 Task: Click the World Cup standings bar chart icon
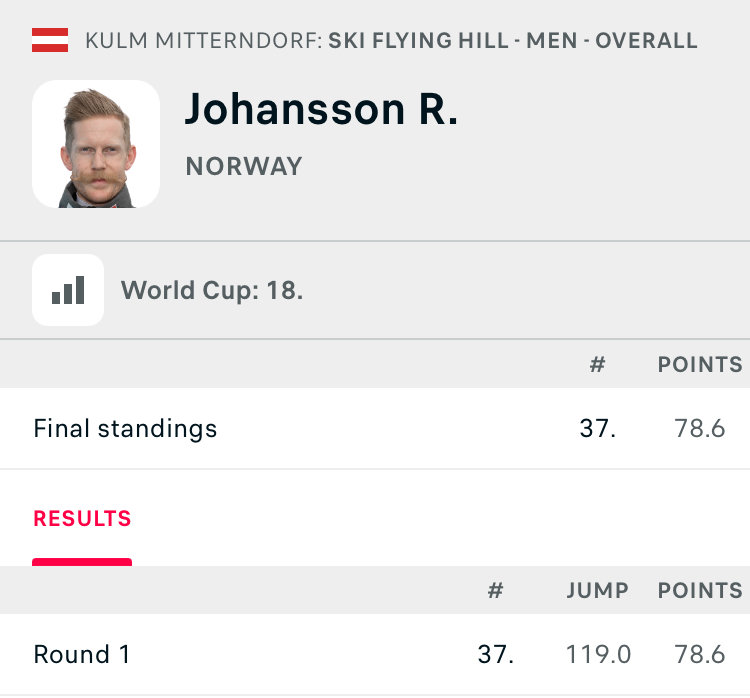[68, 290]
